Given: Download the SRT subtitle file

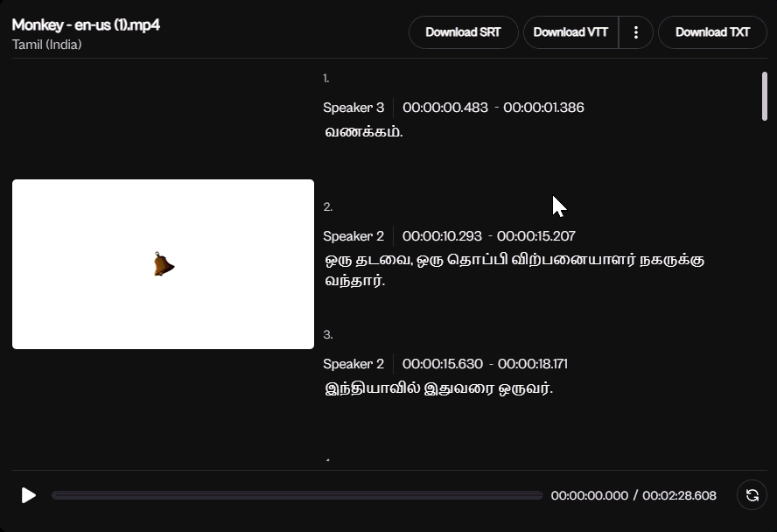Looking at the screenshot, I should tap(463, 32).
